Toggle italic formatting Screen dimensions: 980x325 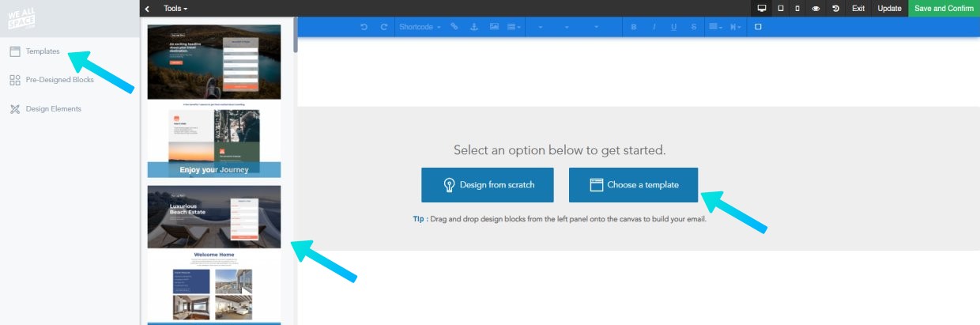[654, 27]
